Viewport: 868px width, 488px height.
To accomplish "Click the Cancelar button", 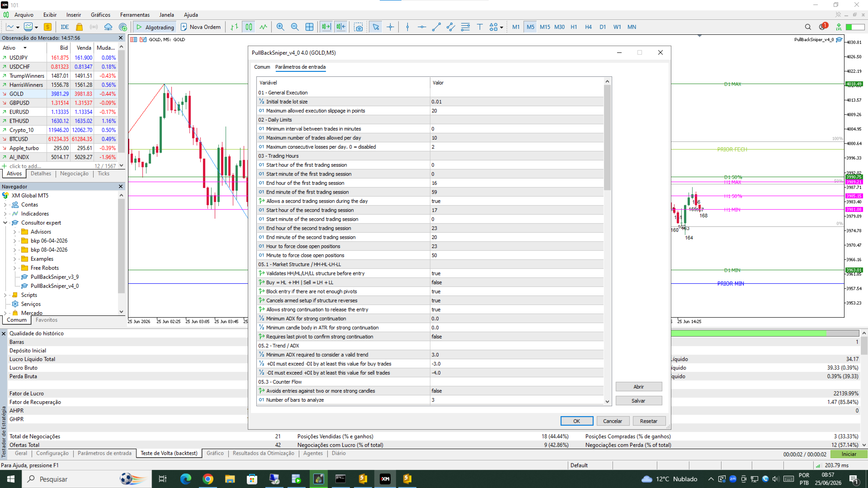I will (x=613, y=421).
